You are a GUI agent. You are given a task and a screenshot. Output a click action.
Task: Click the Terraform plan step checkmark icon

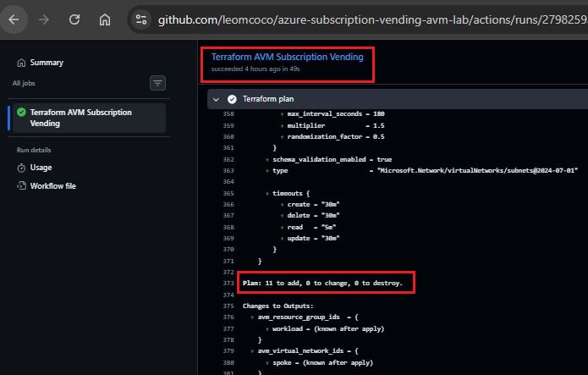[x=232, y=99]
